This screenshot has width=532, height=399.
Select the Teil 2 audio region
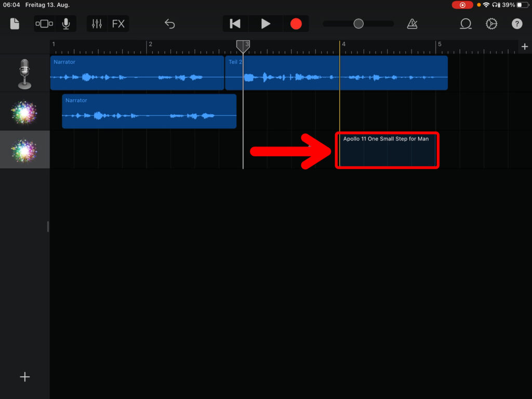[336, 73]
